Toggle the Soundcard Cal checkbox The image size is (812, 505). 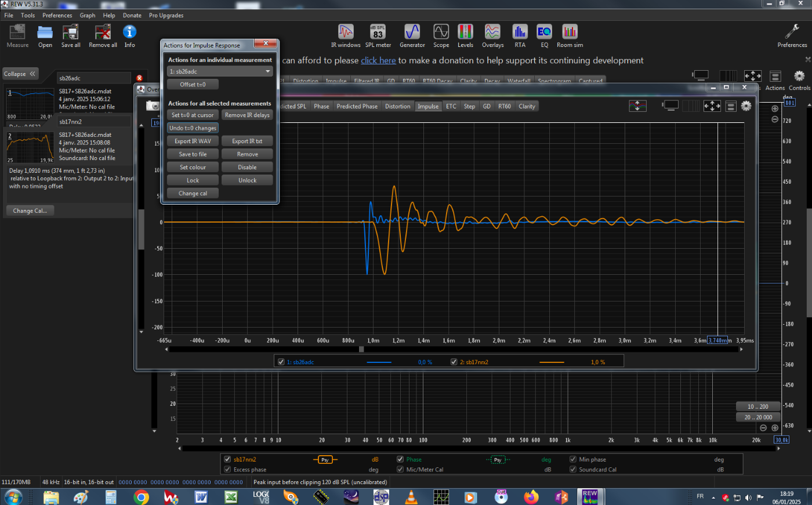573,470
